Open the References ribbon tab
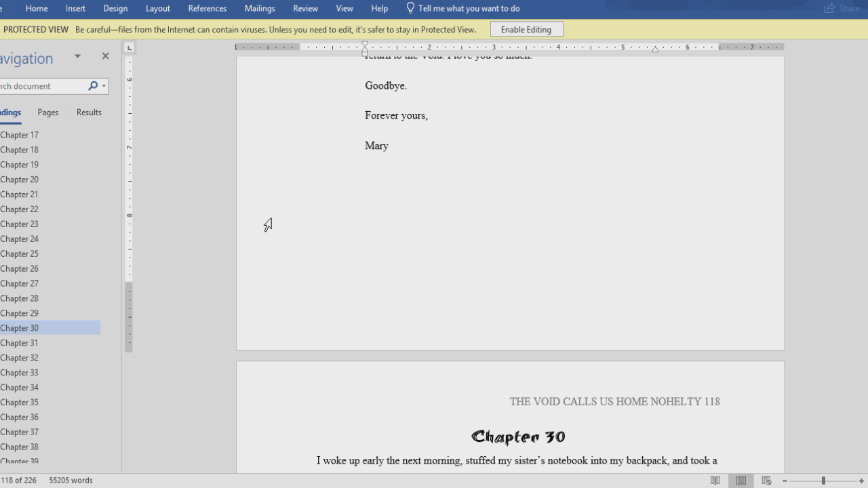The height and width of the screenshot is (488, 868). tap(208, 8)
